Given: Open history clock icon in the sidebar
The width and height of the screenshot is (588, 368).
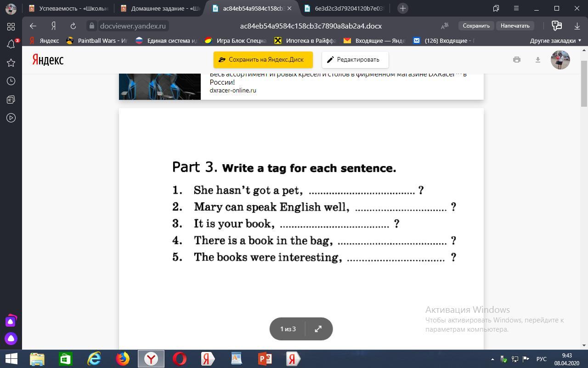Looking at the screenshot, I should [11, 81].
